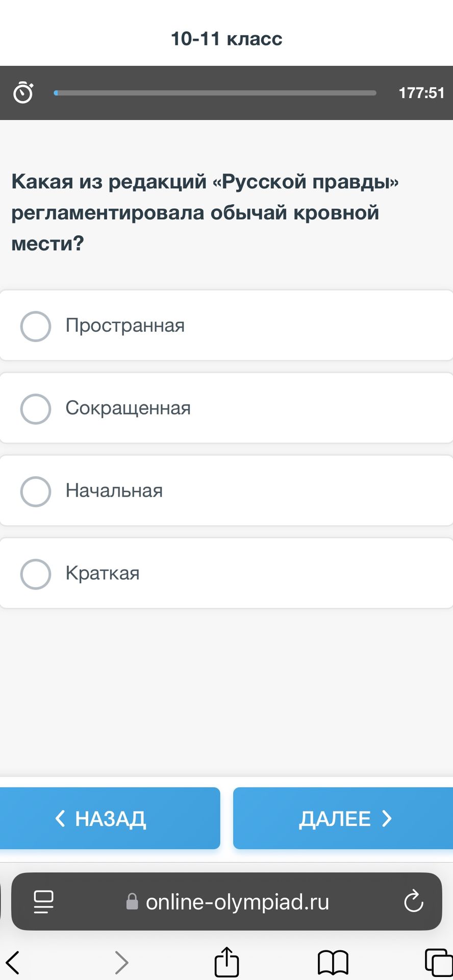453x980 pixels.
Task: Reload the page with refresh icon
Action: point(414,901)
